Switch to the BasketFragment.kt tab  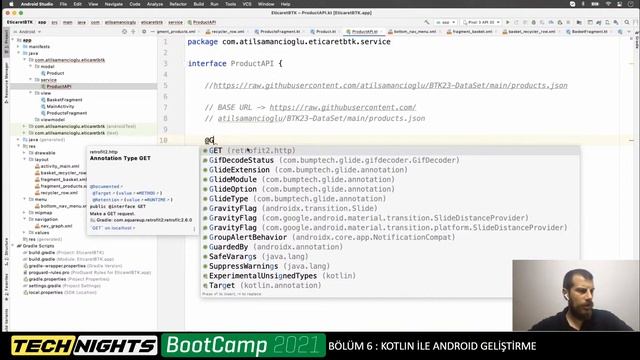(589, 31)
